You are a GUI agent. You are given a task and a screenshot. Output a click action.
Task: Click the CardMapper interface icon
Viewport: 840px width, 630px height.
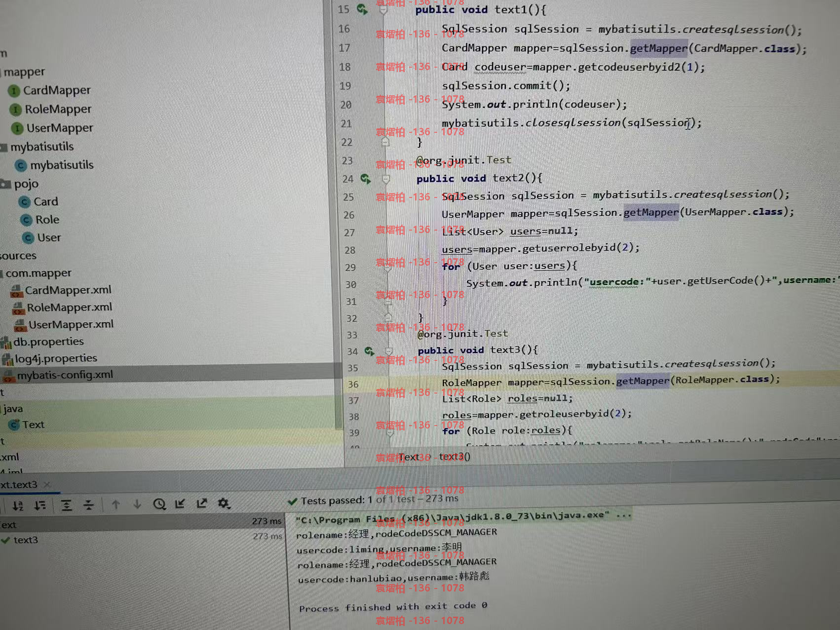[14, 91]
